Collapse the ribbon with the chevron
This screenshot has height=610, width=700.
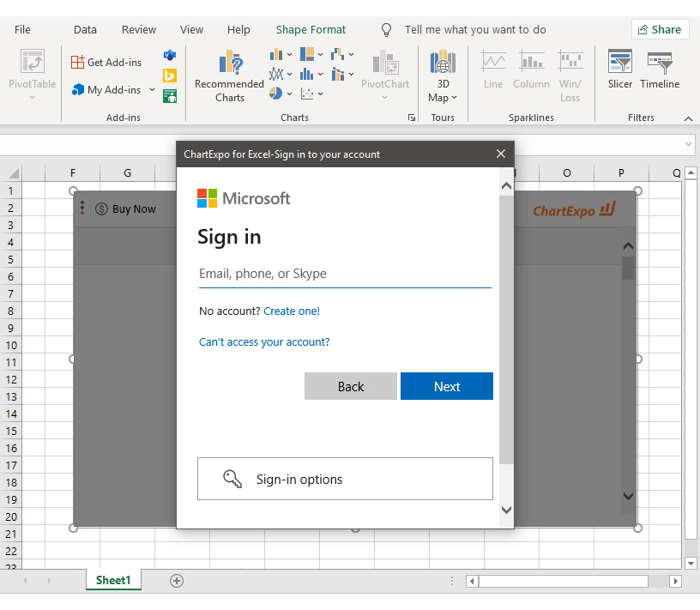688,118
